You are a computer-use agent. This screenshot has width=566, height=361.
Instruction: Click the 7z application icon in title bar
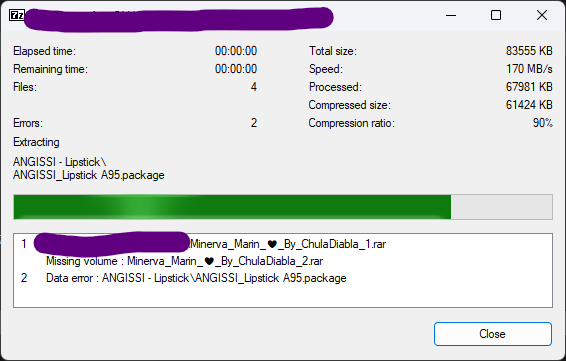17,15
